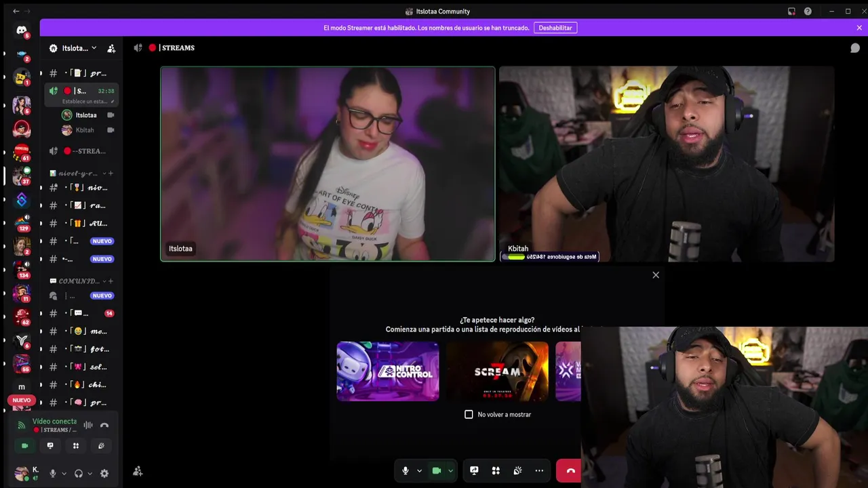This screenshot has height=488, width=868.
Task: Open noise suppression waveform icon
Action: tap(88, 426)
